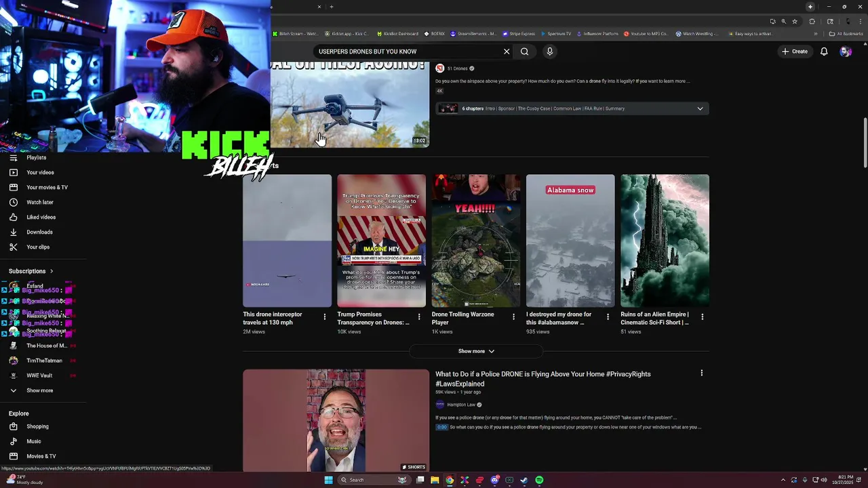The height and width of the screenshot is (488, 868).
Task: Open the account avatar menu
Action: pos(845,52)
